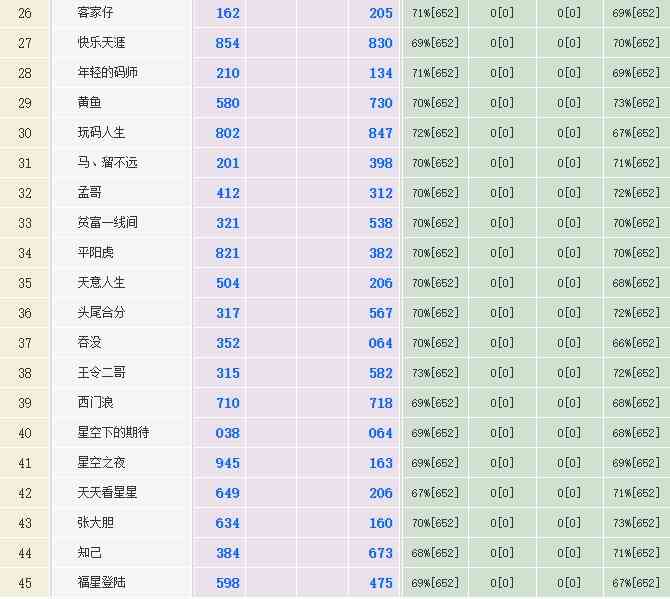Click the blue number 945
The image size is (670, 599).
(228, 463)
